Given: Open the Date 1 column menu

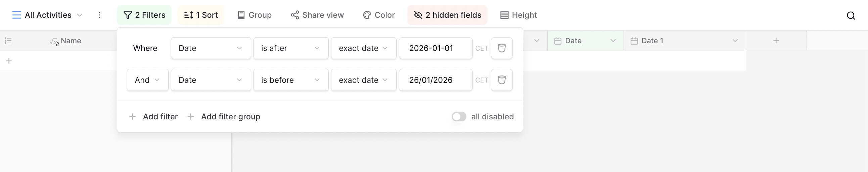Looking at the screenshot, I should coord(735,41).
